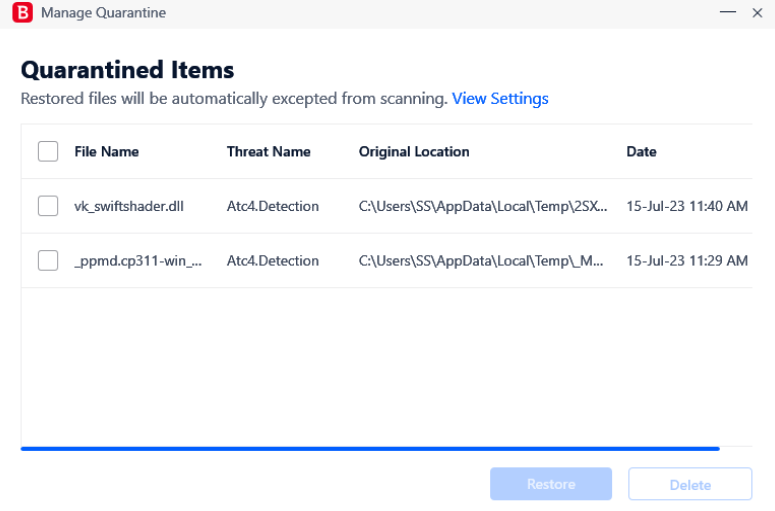The width and height of the screenshot is (775, 511).
Task: Minimize the Manage Quarantine window
Action: tap(726, 13)
